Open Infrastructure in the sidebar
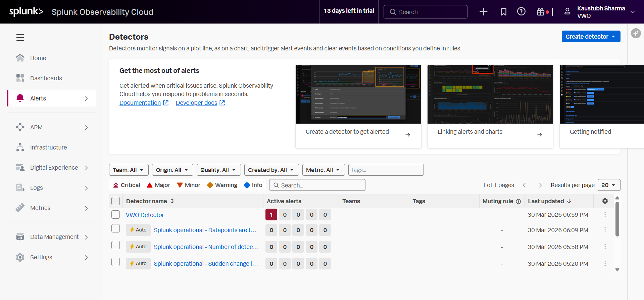The width and height of the screenshot is (644, 300). tap(51, 147)
